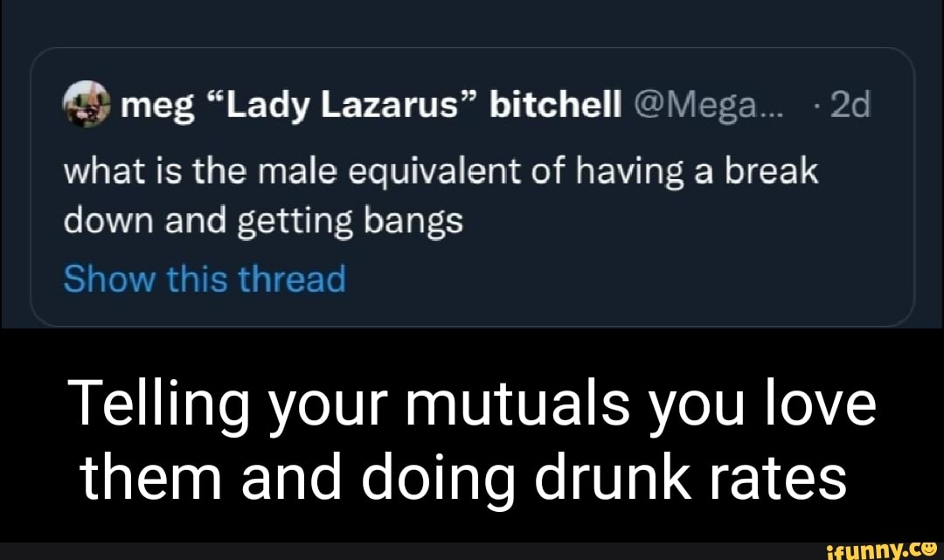The height and width of the screenshot is (560, 944).
Task: Select the tweet body text
Action: [x=437, y=194]
